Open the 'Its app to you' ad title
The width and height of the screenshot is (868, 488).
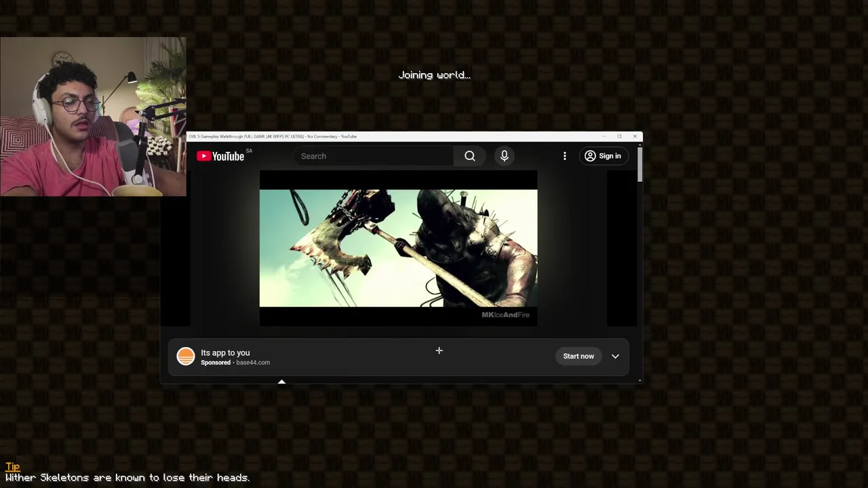pyautogui.click(x=225, y=352)
